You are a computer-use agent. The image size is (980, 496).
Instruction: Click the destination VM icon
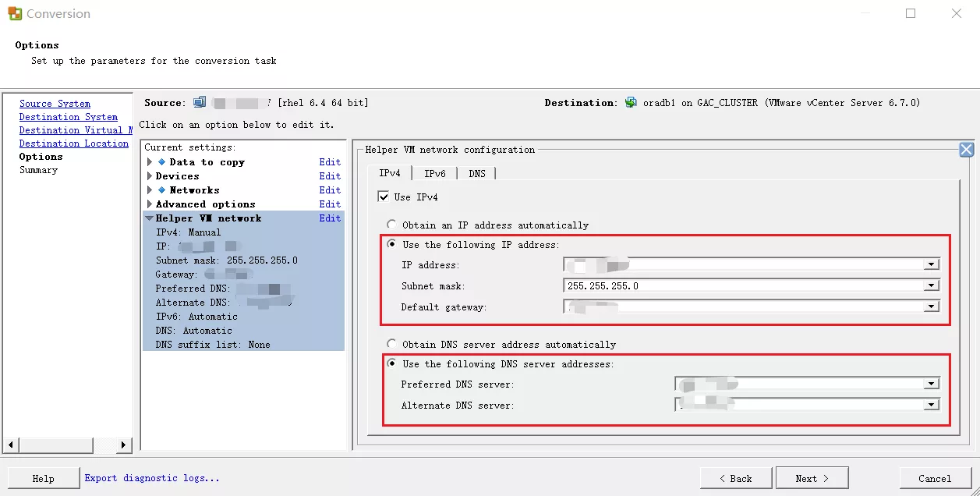point(631,103)
